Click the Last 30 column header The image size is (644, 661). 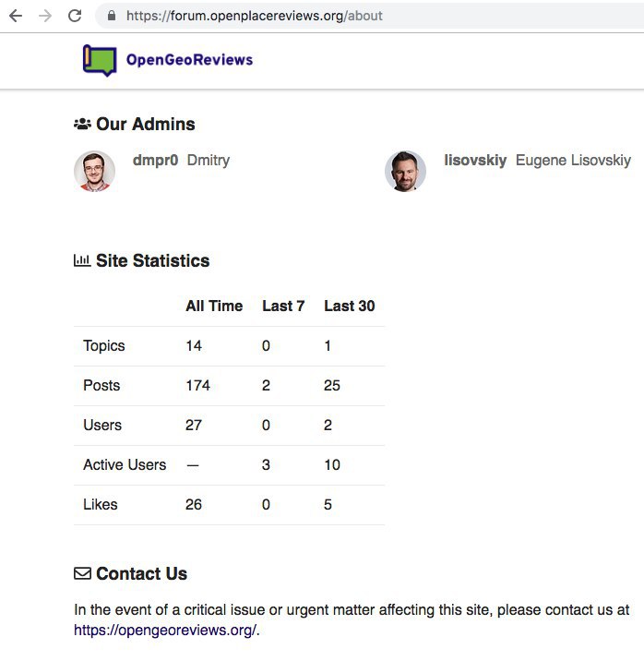pyautogui.click(x=350, y=306)
